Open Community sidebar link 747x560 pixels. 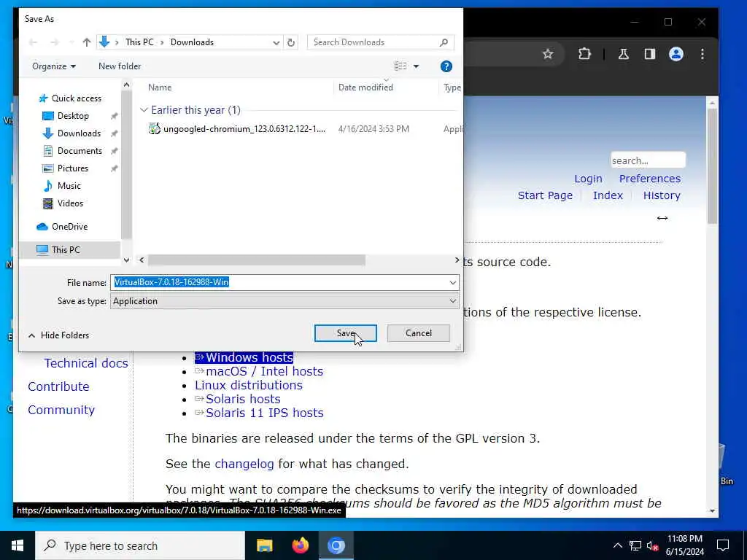coord(61,410)
